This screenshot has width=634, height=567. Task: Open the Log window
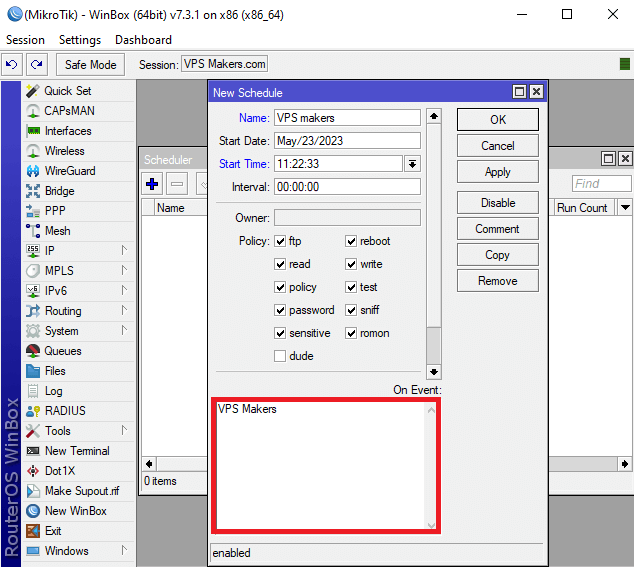(79, 391)
